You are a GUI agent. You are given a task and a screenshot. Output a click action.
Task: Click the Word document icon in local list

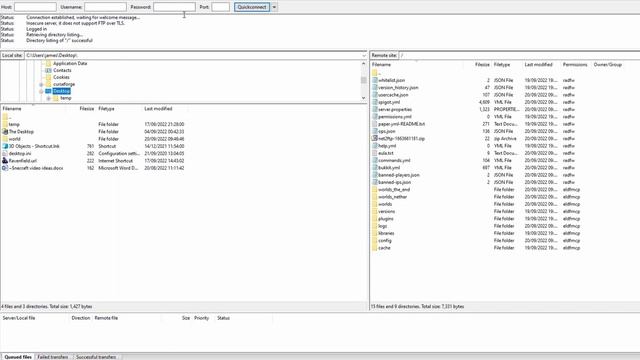tap(5, 168)
